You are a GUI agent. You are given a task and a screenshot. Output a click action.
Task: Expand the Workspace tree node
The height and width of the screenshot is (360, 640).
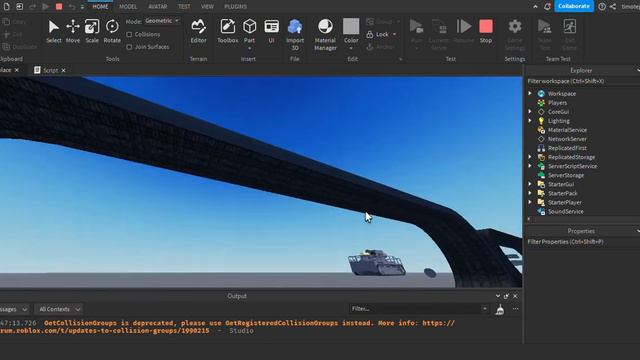click(x=530, y=93)
